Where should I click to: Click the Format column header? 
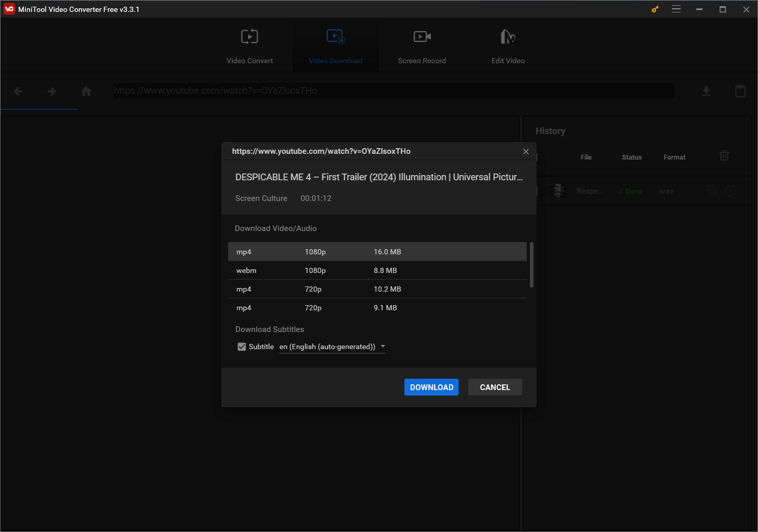(x=675, y=157)
